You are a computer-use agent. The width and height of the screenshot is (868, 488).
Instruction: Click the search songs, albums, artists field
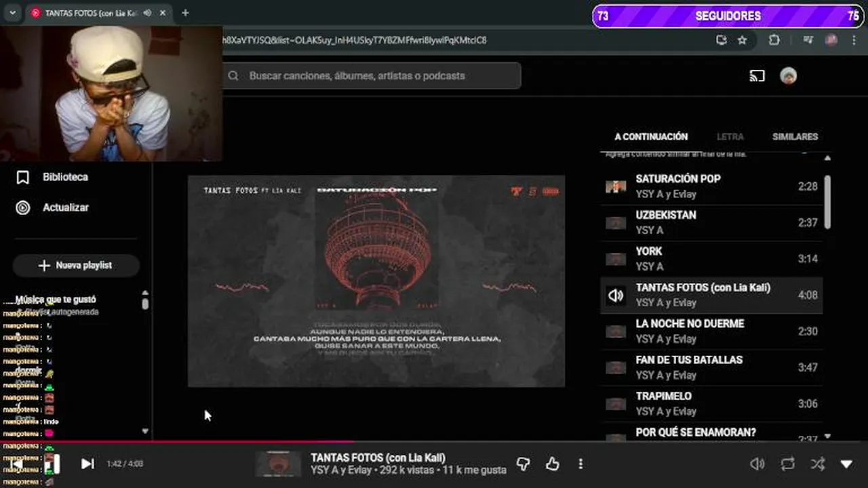(x=372, y=76)
